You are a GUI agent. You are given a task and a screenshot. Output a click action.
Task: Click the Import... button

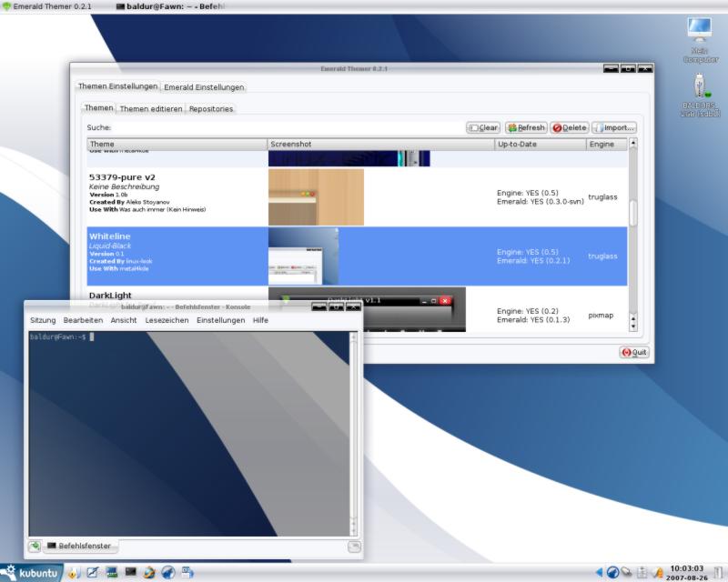point(613,127)
